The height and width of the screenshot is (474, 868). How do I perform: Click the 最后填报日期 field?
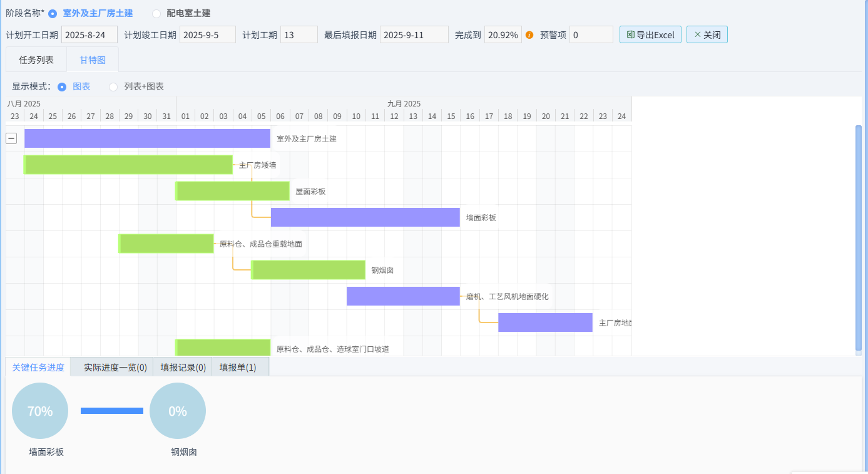point(414,34)
